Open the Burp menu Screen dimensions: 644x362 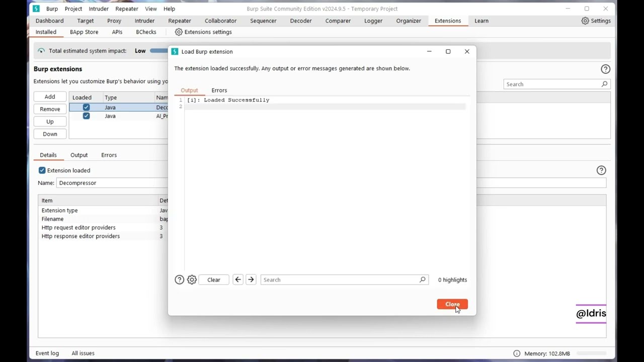(52, 9)
